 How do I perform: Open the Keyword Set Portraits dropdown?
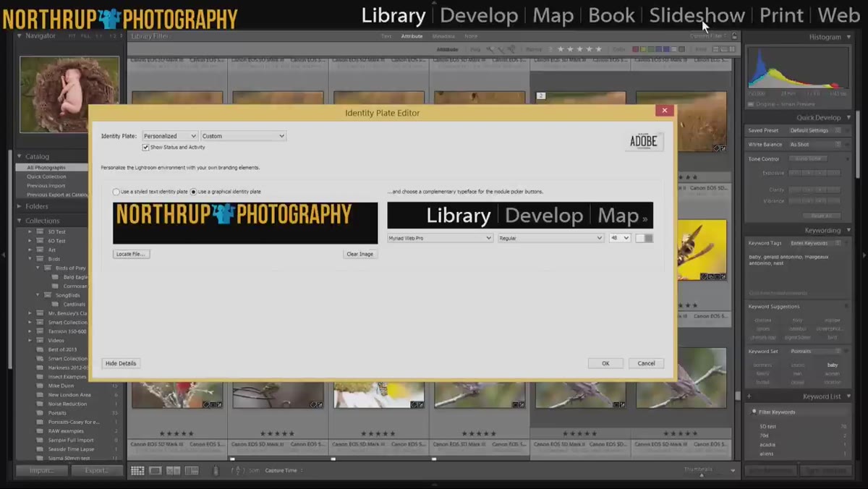coord(815,352)
